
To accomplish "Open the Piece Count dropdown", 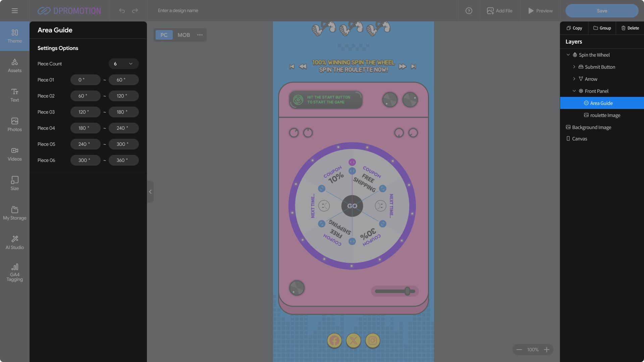I will (123, 64).
